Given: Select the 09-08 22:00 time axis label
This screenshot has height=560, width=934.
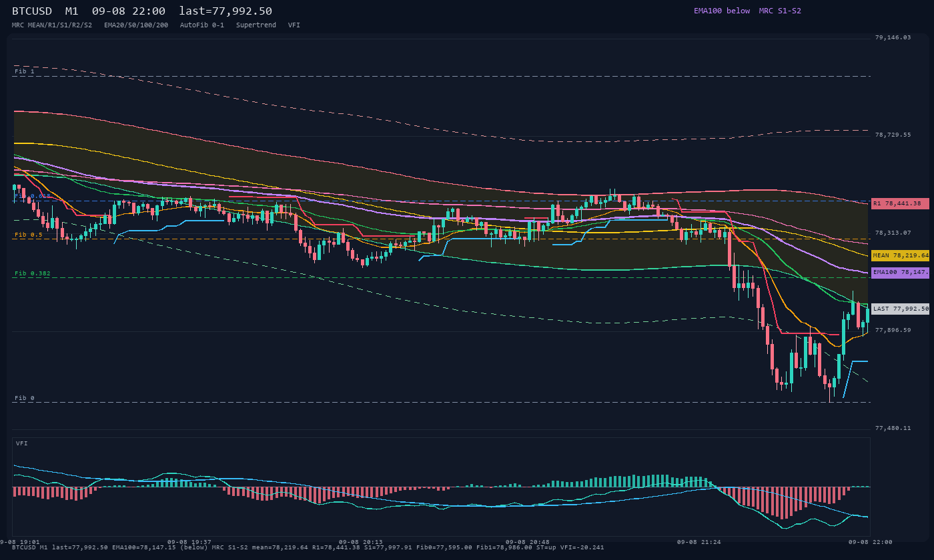Looking at the screenshot, I should [x=871, y=542].
